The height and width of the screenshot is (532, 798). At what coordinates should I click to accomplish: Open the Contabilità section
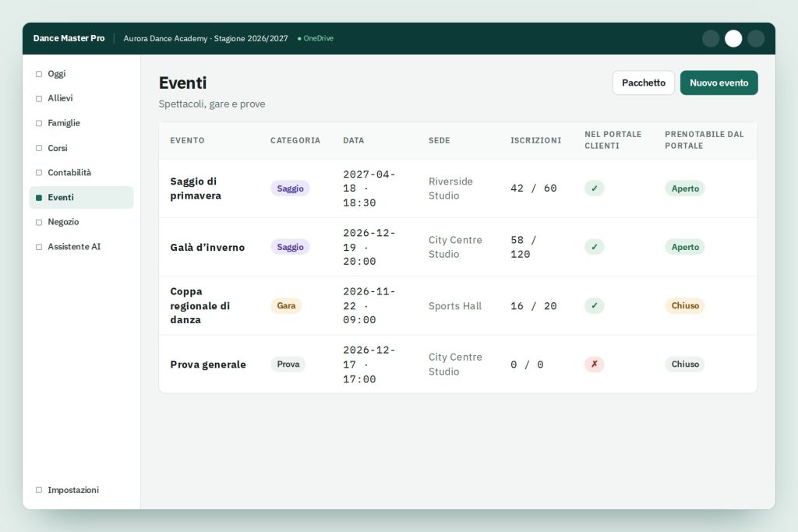[81, 172]
